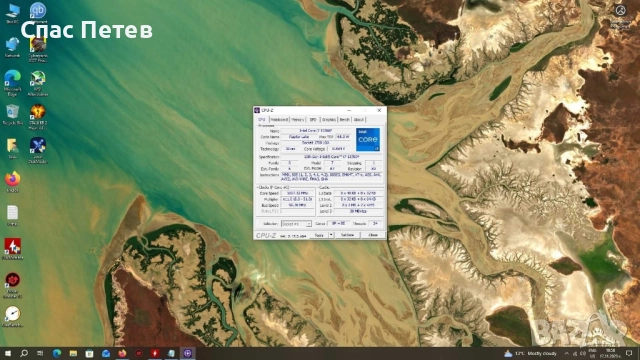Select the CPU tab in CPU-Z
This screenshot has width=640, height=360.
[262, 120]
